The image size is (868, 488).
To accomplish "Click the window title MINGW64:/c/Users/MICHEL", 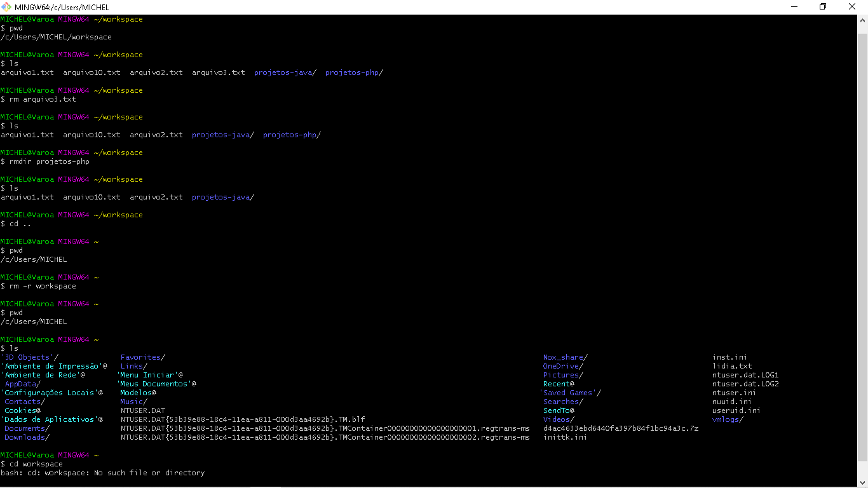I will pyautogui.click(x=62, y=7).
